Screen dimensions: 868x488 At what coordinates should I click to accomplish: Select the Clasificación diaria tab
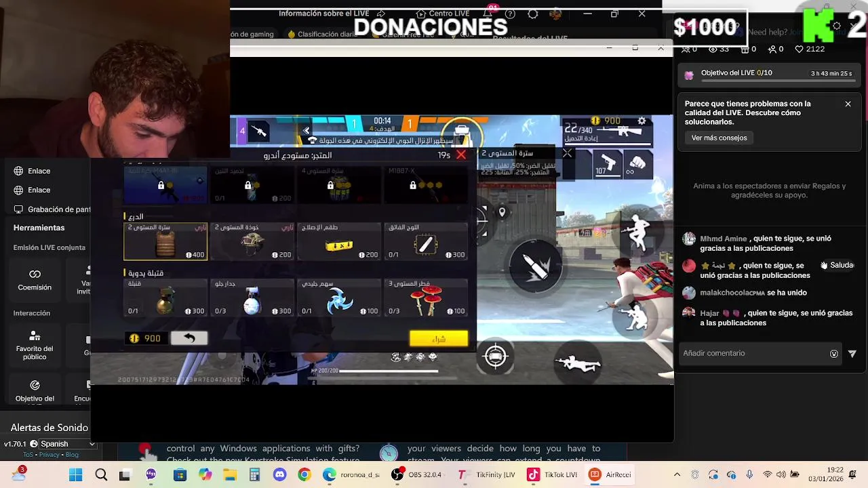pyautogui.click(x=322, y=34)
